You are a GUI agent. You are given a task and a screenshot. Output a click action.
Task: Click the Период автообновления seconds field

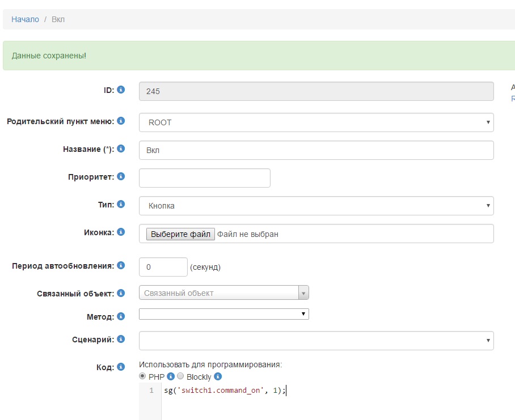click(163, 267)
